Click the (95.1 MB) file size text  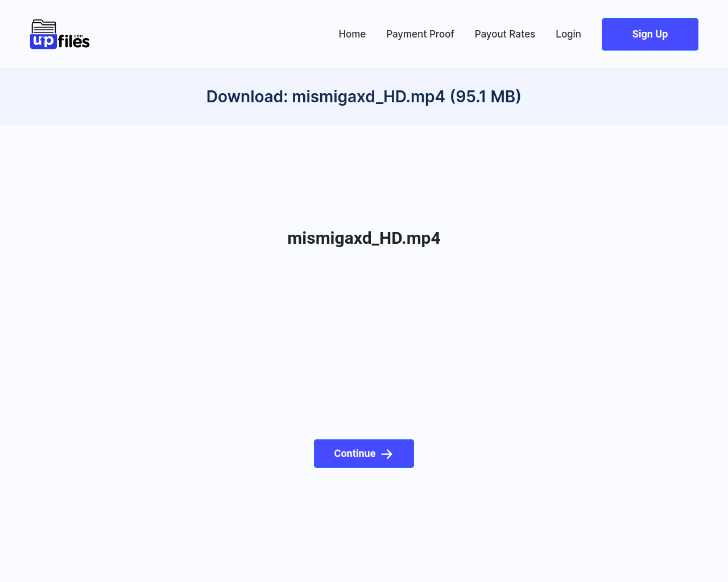pos(486,97)
